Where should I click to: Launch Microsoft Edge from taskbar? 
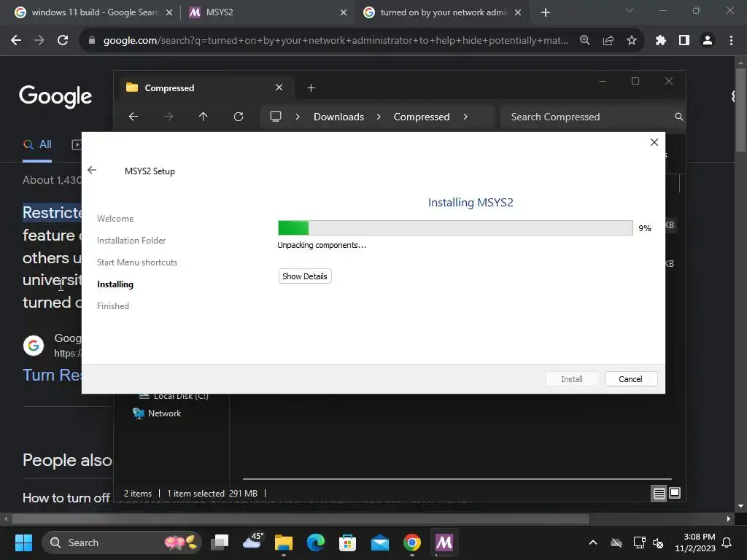coord(316,542)
